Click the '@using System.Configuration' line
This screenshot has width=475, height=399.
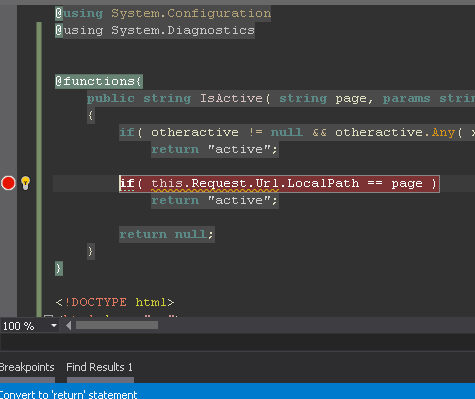point(163,13)
